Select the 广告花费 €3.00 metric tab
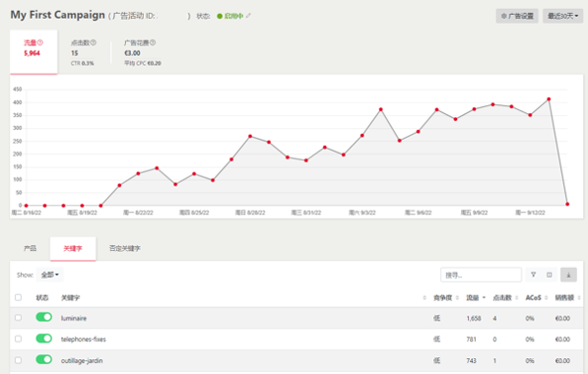This screenshot has height=374, width=588. [x=143, y=52]
